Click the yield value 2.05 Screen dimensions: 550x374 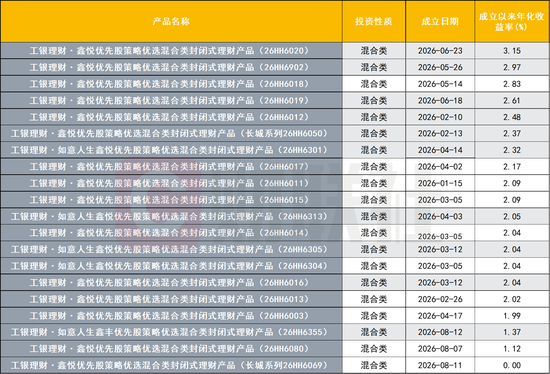tap(512, 216)
